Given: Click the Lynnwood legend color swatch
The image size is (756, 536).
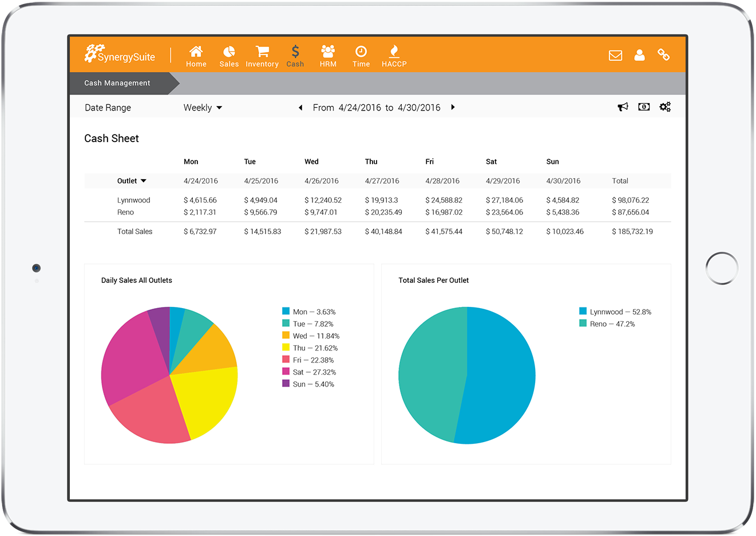Looking at the screenshot, I should (x=583, y=312).
